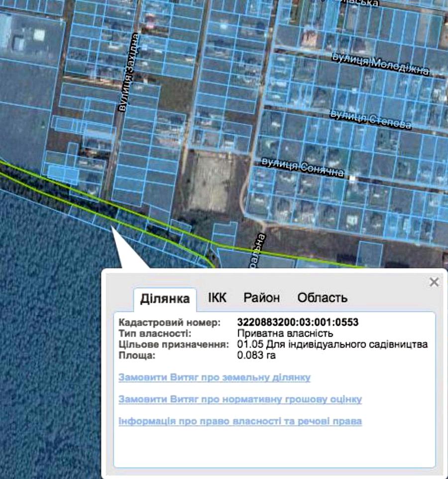The width and height of the screenshot is (448, 479).
Task: Click the вулиця Сонячна street label
Action: [x=303, y=168]
